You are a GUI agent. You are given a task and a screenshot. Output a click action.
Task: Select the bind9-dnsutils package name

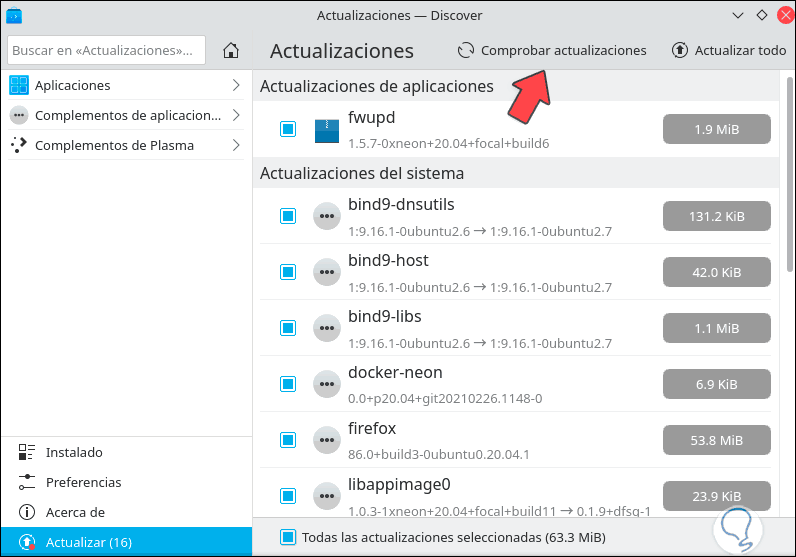click(401, 205)
